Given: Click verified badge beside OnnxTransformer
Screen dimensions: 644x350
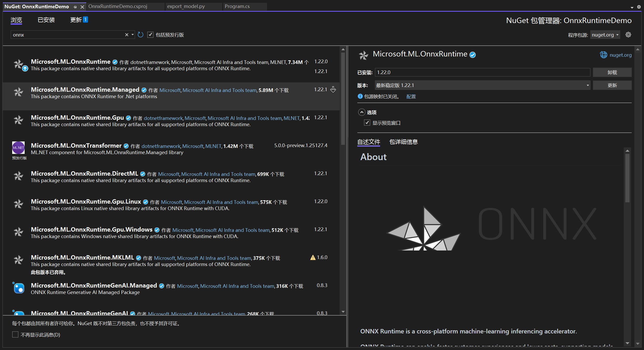Looking at the screenshot, I should pos(126,146).
